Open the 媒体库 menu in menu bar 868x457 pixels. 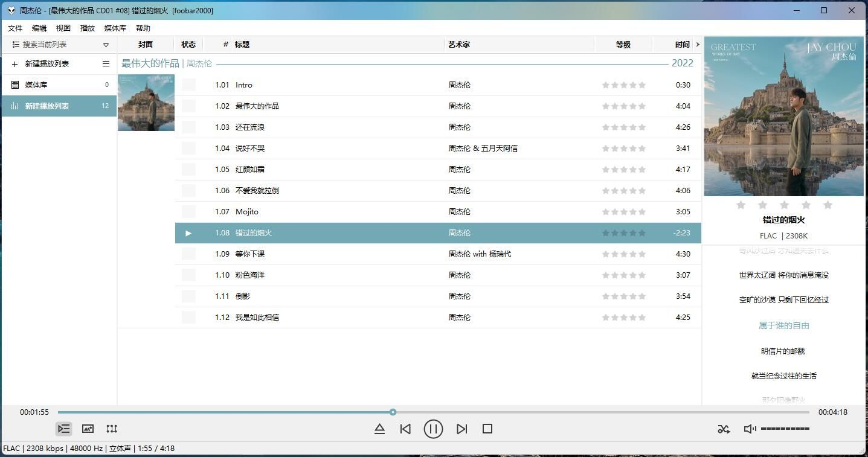[115, 28]
